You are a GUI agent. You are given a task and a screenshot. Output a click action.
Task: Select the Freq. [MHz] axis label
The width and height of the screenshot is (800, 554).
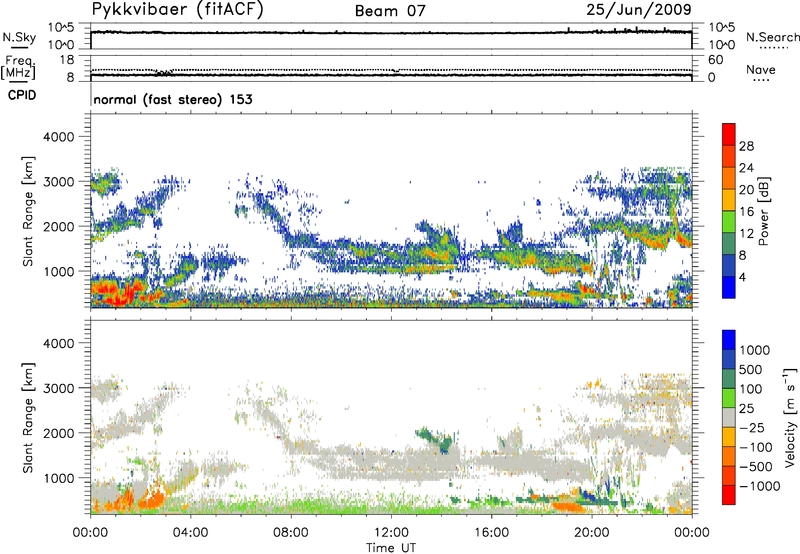click(x=18, y=68)
